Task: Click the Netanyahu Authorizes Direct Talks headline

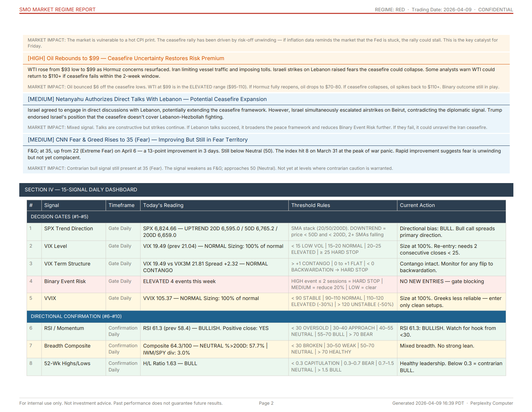Action: [147, 99]
